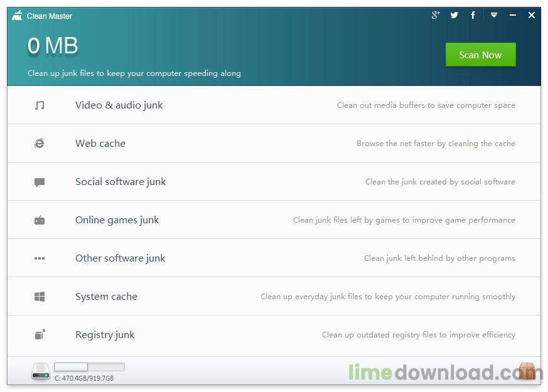Select Video & audio junk row label
548x392 pixels.
tap(119, 105)
